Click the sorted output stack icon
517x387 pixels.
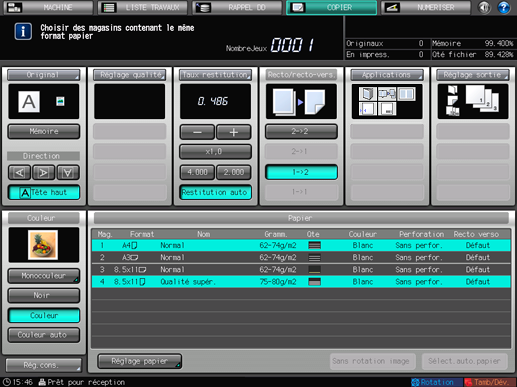tap(482, 98)
